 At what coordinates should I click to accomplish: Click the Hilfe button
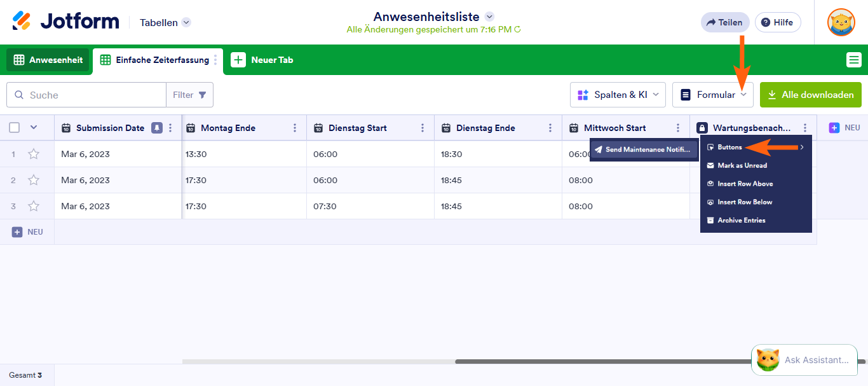[778, 22]
